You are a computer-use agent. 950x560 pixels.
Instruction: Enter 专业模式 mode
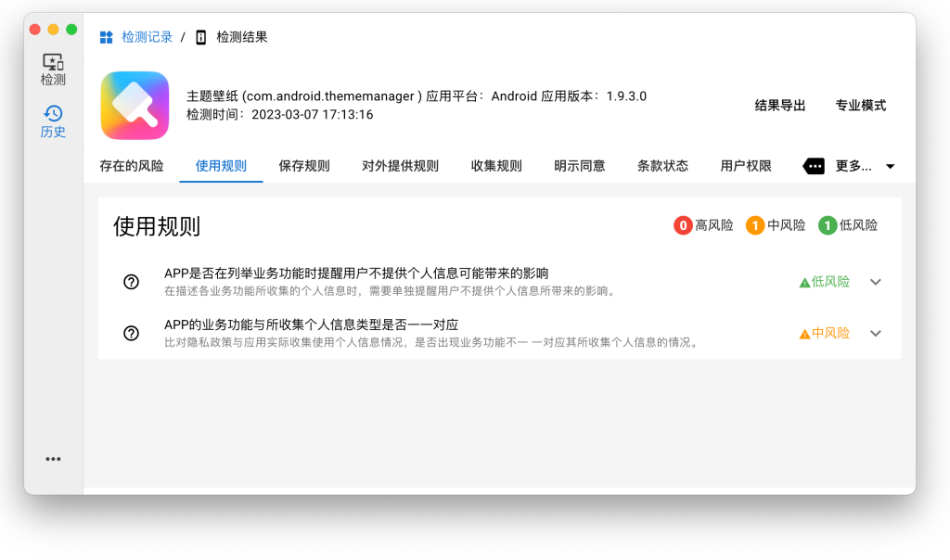tap(863, 106)
